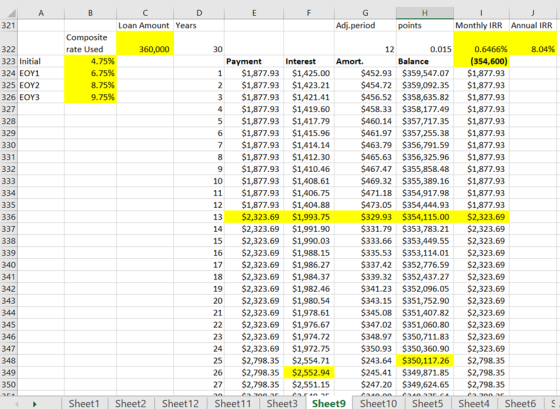Select highlighted $1,993.75 interest cell
Viewport: 560px width, 409px height.
309,217
